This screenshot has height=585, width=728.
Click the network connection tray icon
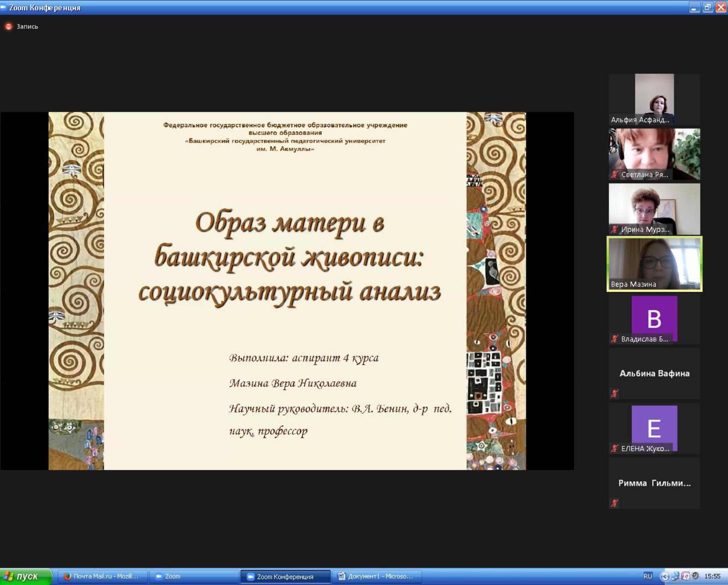675,576
